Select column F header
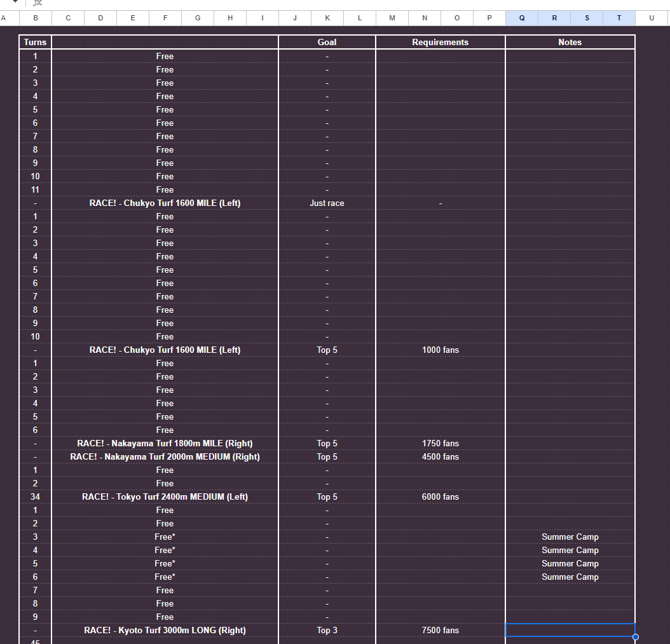Viewport: 670px width, 644px height. (165, 18)
